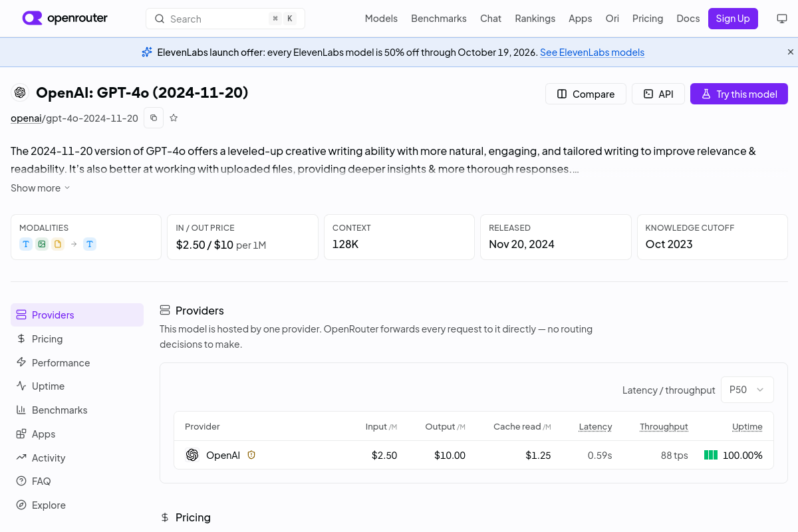Click the openai organization link in the slug

[27, 118]
